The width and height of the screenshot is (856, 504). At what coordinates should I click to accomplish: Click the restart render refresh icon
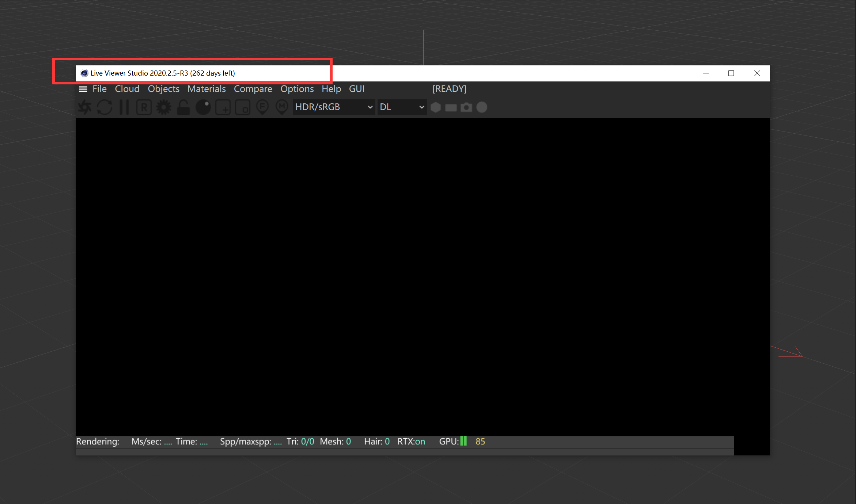pyautogui.click(x=105, y=107)
